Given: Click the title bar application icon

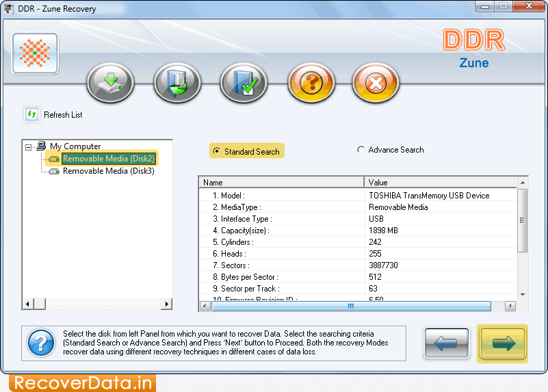Looking at the screenshot, I should (x=8, y=9).
